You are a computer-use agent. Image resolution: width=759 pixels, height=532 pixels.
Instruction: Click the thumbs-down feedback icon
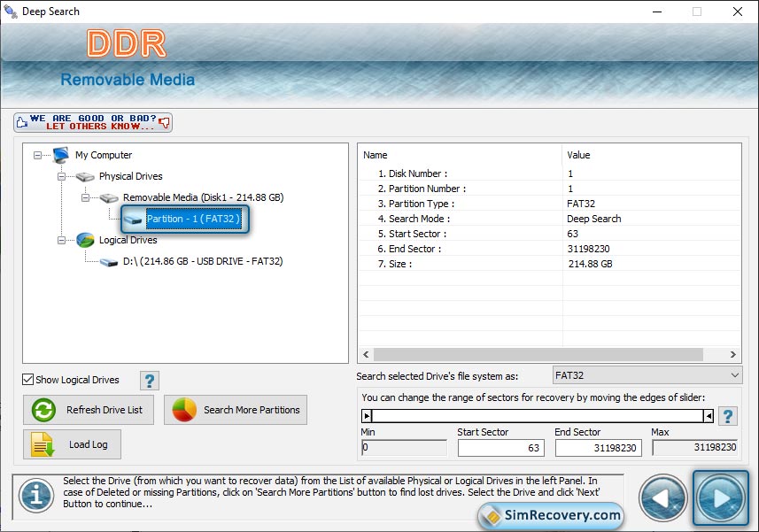pos(165,122)
